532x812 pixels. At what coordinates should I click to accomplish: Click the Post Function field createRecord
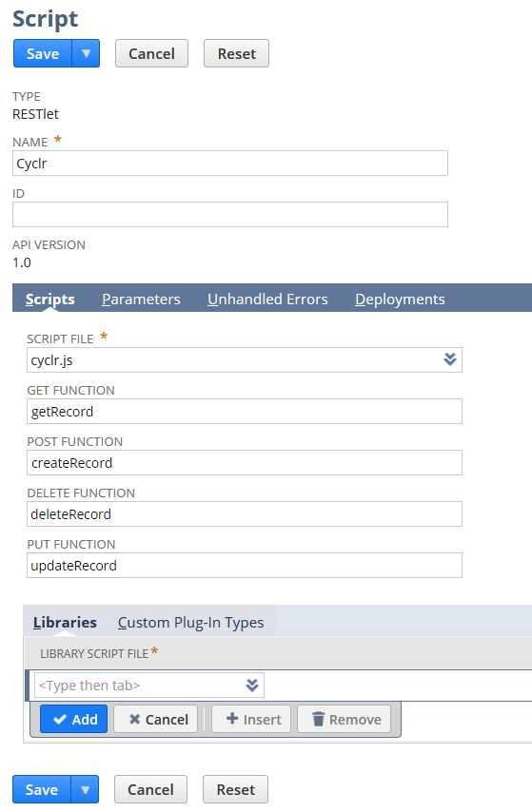[x=245, y=462]
